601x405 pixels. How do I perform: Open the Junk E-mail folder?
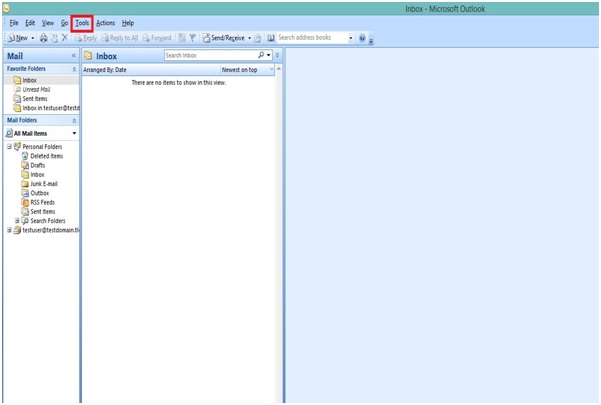point(39,184)
